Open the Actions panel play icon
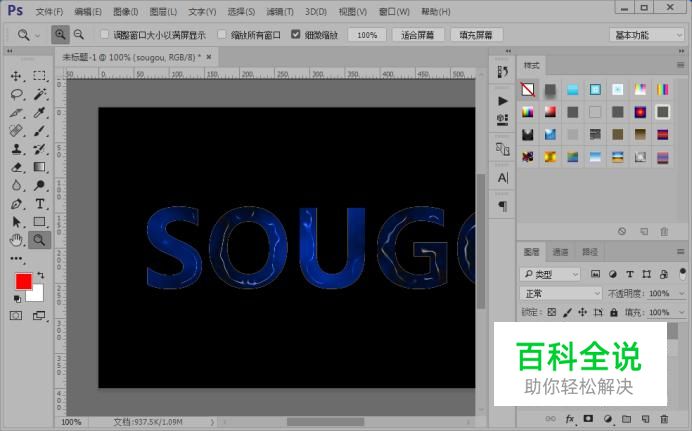Screen dimensions: 692x431 [x=502, y=101]
